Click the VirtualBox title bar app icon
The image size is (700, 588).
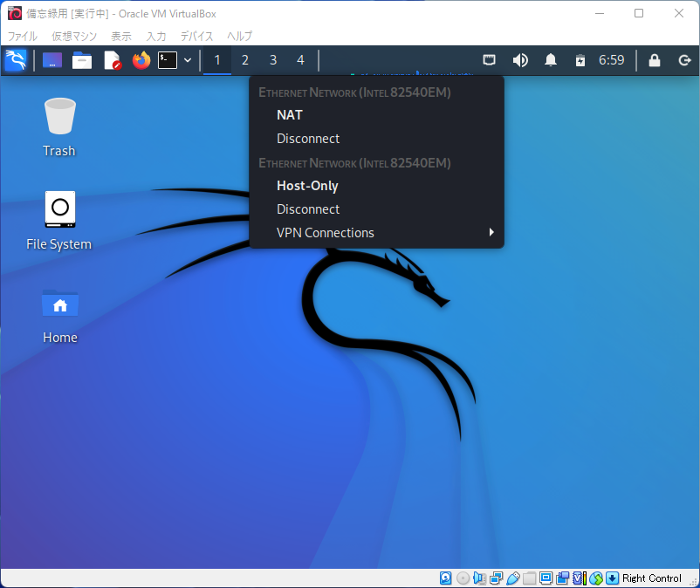point(15,13)
